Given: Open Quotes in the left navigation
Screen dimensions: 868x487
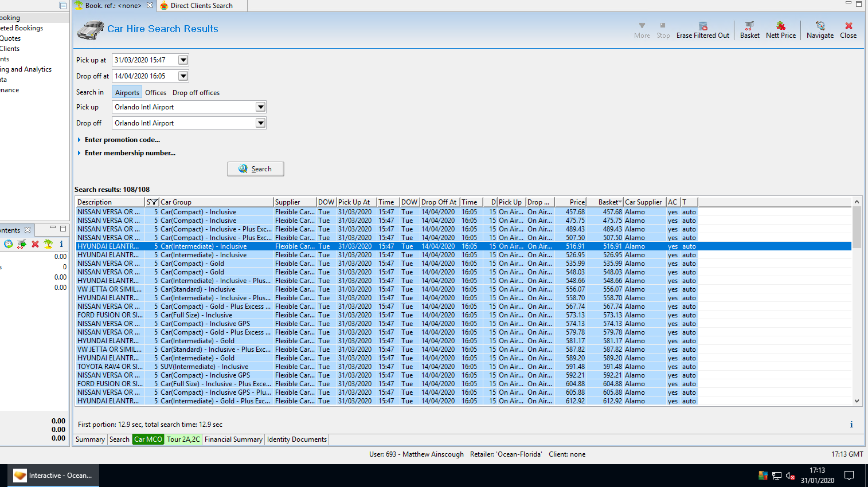Looking at the screenshot, I should [10, 38].
